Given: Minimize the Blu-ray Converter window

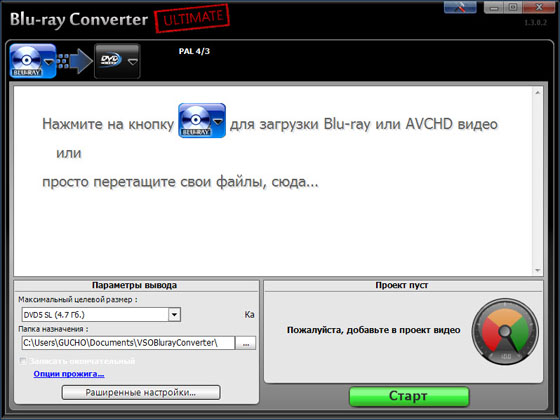Looking at the screenshot, I should [x=494, y=7].
